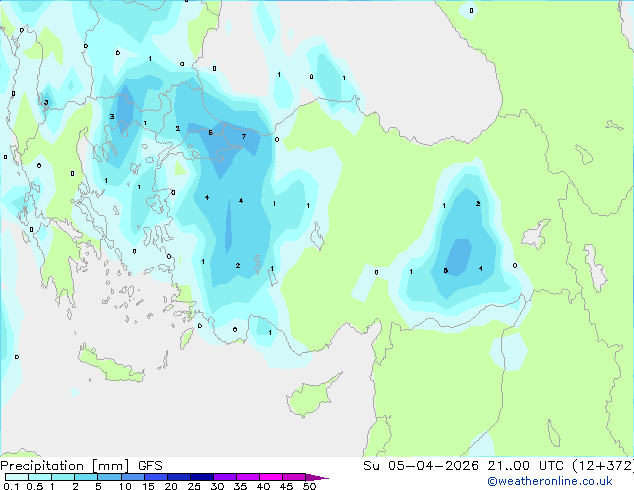Click the 1–2 mm legend color swatch
Screen dimensions: 634x490
[x=63, y=477]
